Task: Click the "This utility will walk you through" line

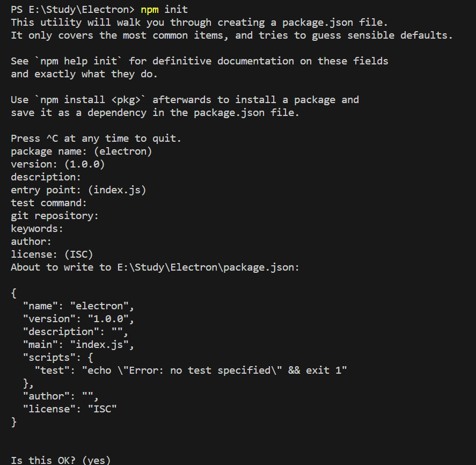Action: (200, 23)
